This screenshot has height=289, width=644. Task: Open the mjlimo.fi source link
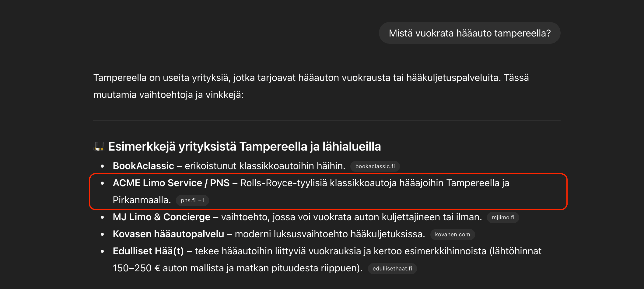click(x=503, y=218)
